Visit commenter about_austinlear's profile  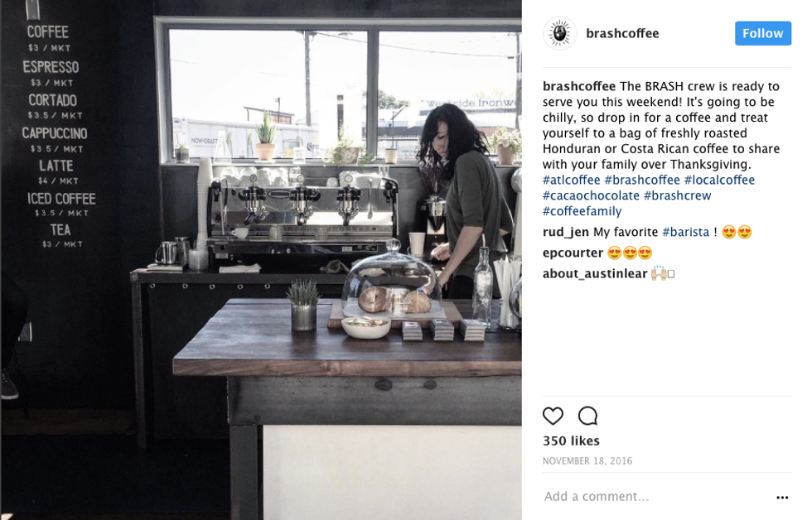coord(595,273)
